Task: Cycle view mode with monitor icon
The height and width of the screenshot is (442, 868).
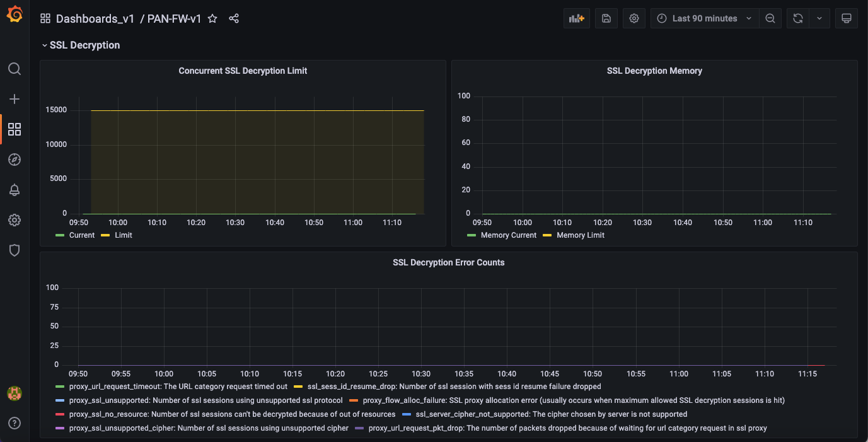Action: click(847, 18)
